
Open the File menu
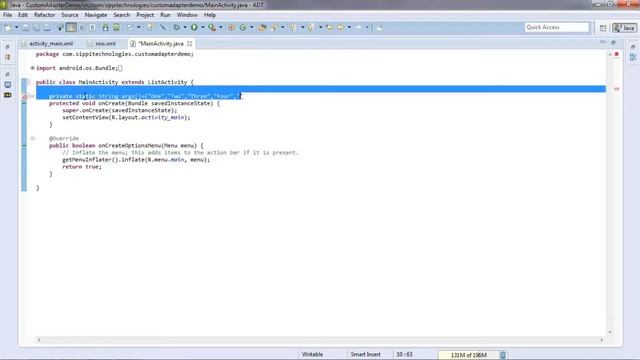pos(7,15)
